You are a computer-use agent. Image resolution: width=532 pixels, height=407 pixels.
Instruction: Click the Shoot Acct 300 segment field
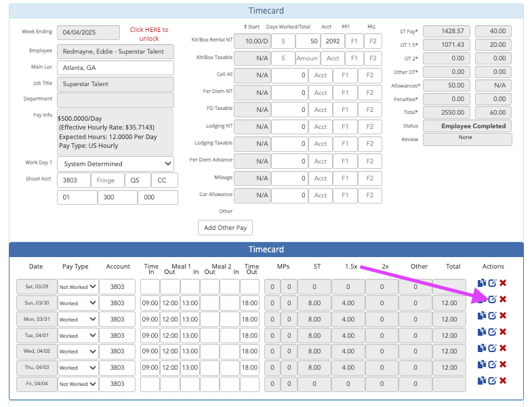pyautogui.click(x=117, y=197)
